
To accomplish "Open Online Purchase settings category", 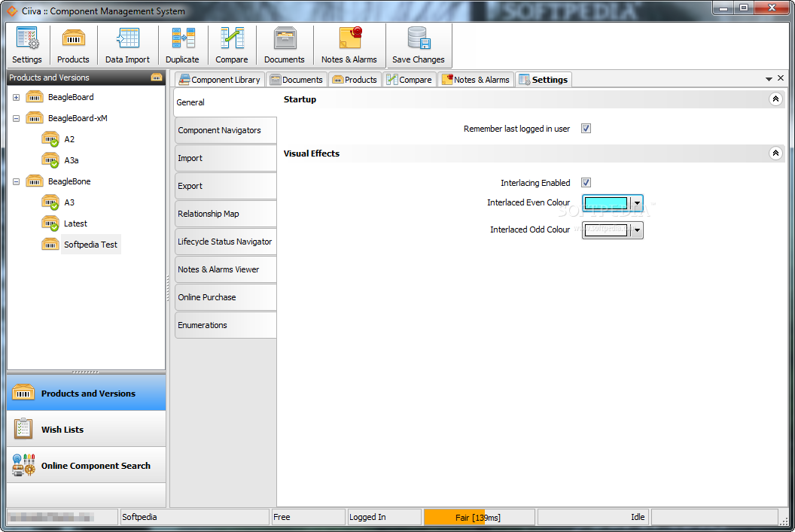I will (226, 297).
